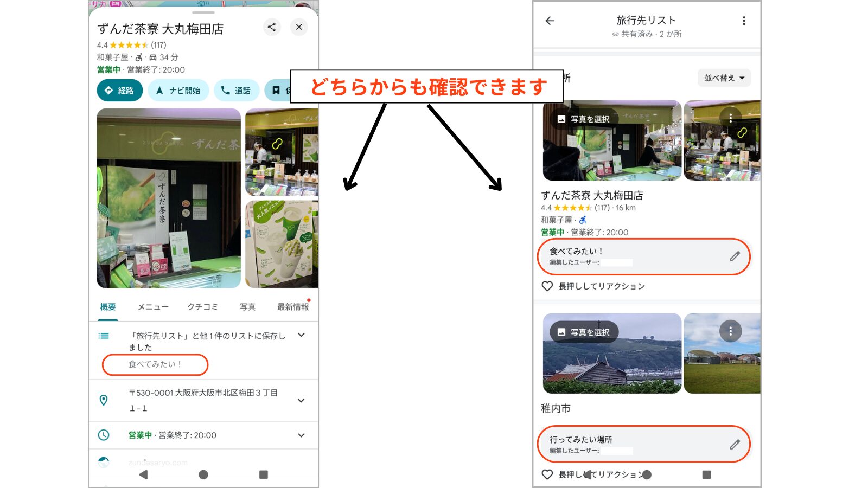This screenshot has width=868, height=488.
Task: Tap the accessibility wheelchair icon in list entry
Action: 583,220
